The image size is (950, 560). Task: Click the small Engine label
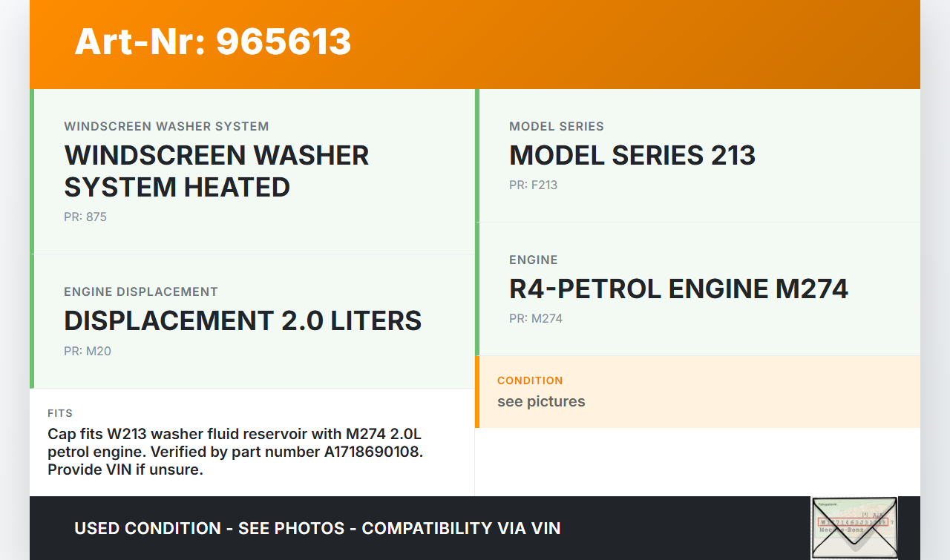tap(533, 260)
